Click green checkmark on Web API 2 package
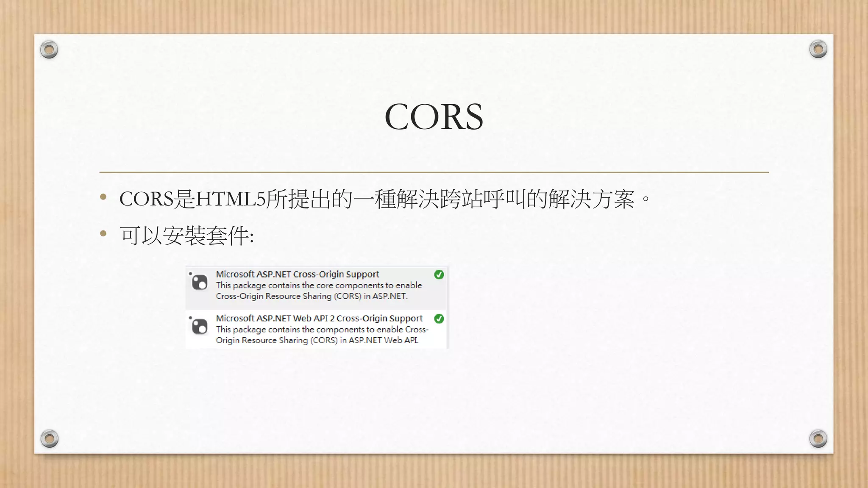 click(439, 319)
